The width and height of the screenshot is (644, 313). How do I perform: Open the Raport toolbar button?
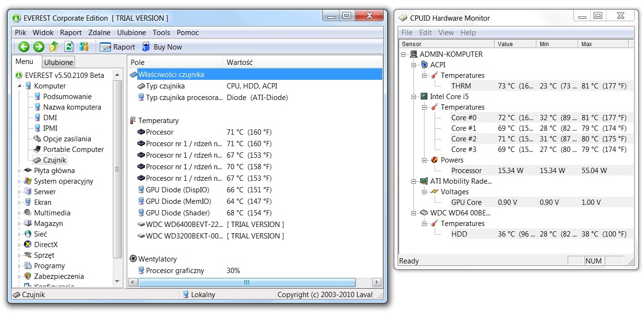click(118, 47)
